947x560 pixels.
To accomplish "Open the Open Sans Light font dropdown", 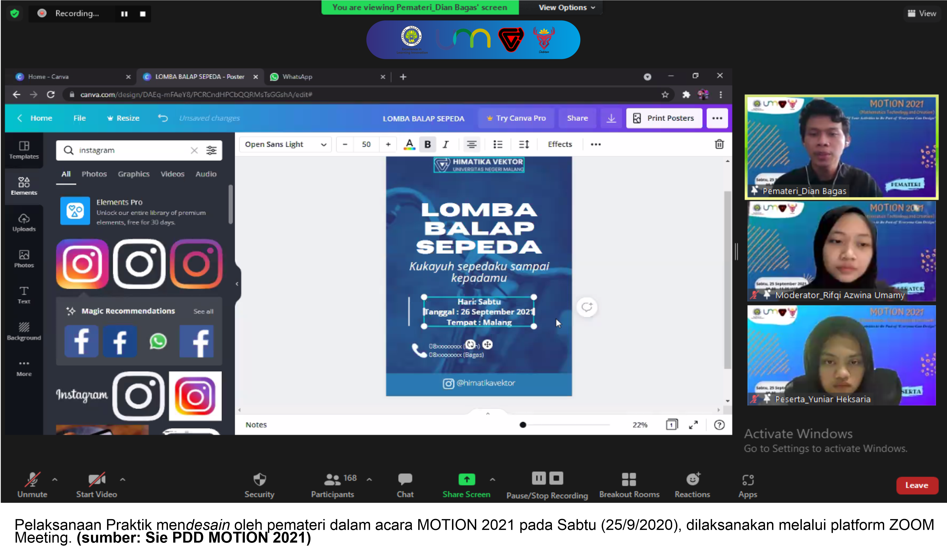I will (286, 144).
